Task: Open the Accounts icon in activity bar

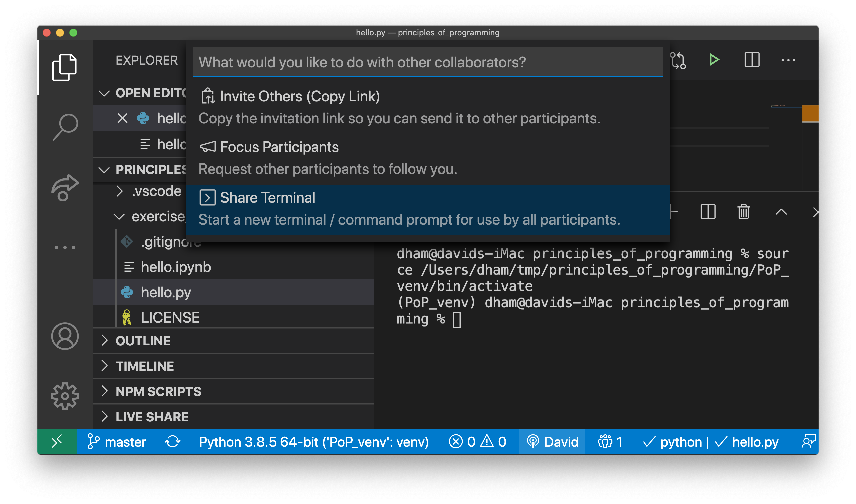Action: pos(65,336)
